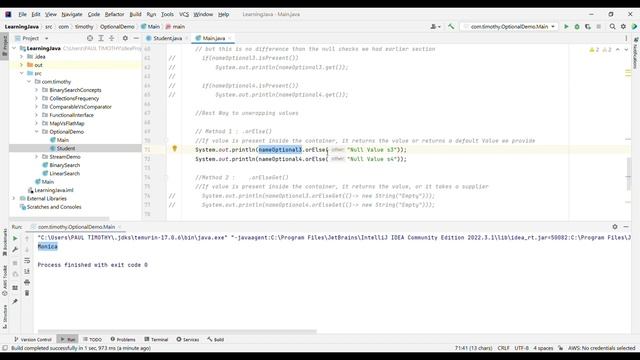Viewport: 640px width, 360px height.
Task: Toggle the tool window bars icon in the status bar
Action: pos(5,348)
